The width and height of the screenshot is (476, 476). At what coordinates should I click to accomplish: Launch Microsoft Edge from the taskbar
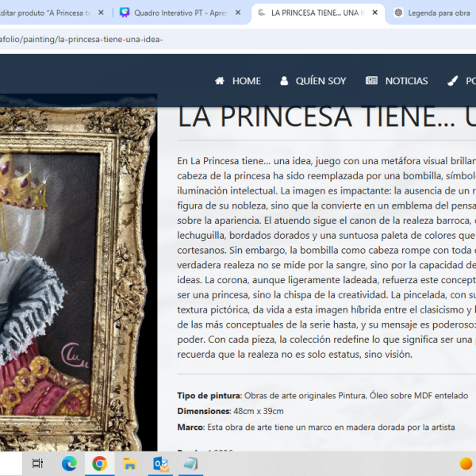[69, 464]
